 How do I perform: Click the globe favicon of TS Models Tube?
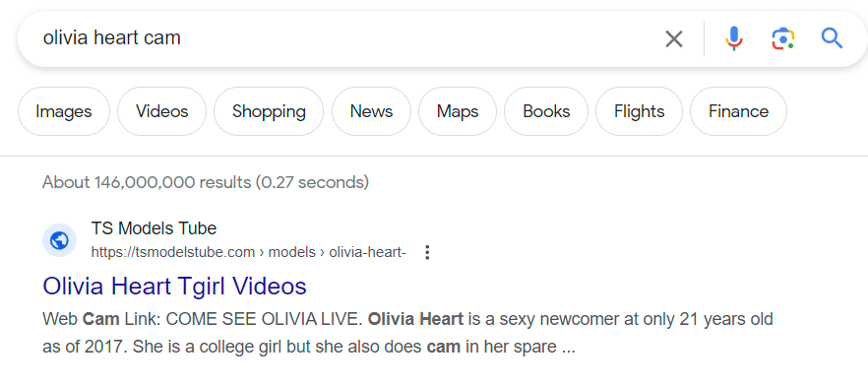59,240
